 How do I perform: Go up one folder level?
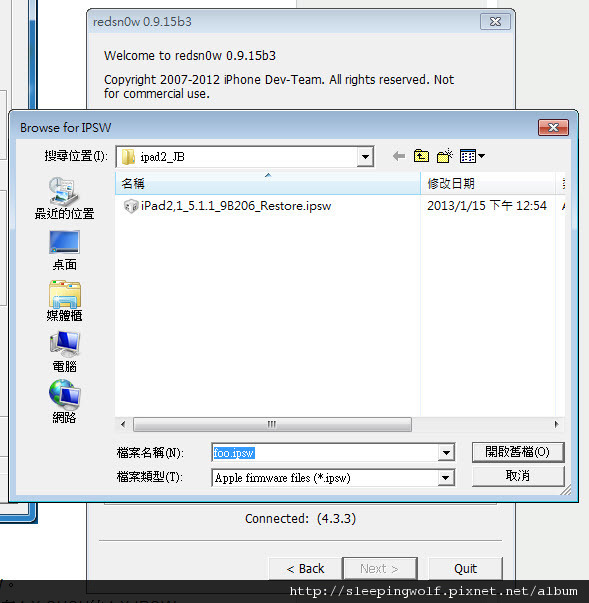coord(421,156)
